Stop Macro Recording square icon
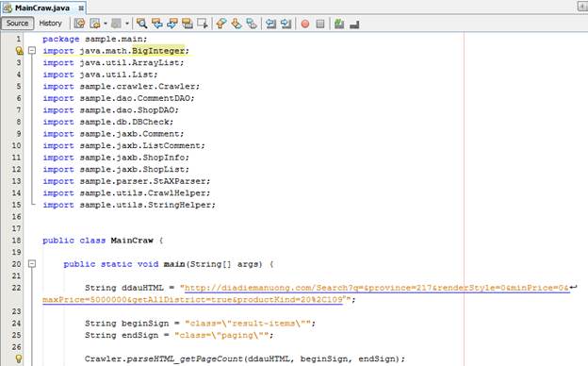This screenshot has height=366, width=588. (x=320, y=24)
